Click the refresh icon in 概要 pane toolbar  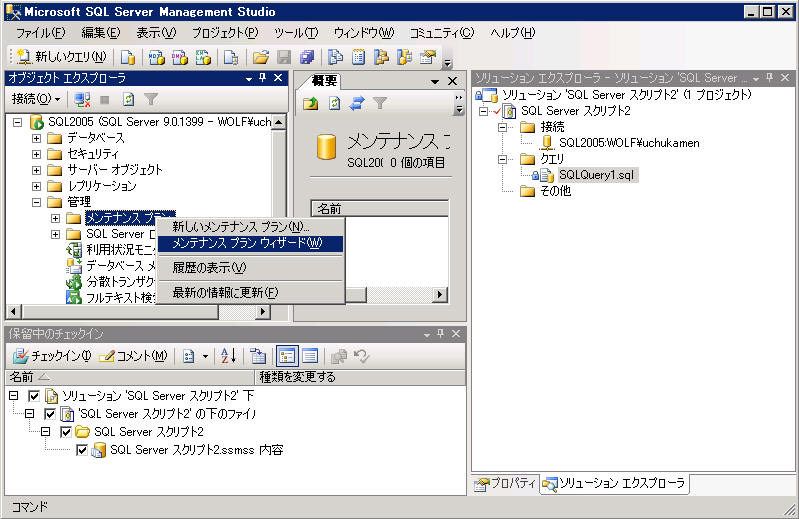pyautogui.click(x=334, y=103)
